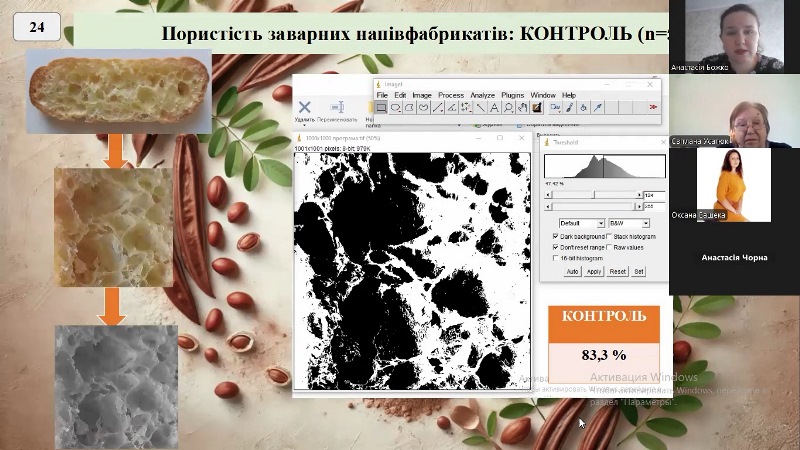800x450 pixels.
Task: Enable the Stack histogram checkbox
Action: [x=610, y=236]
